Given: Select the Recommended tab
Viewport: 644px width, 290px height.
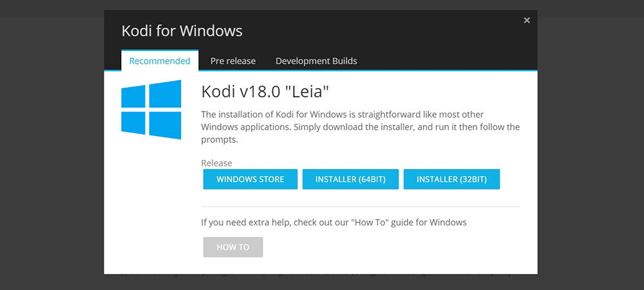Looking at the screenshot, I should [160, 61].
